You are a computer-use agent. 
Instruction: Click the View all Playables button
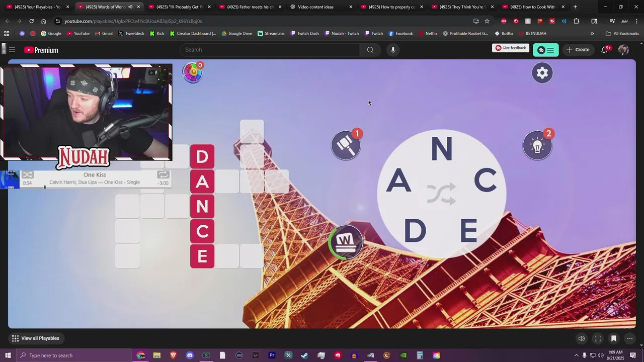tap(36, 338)
